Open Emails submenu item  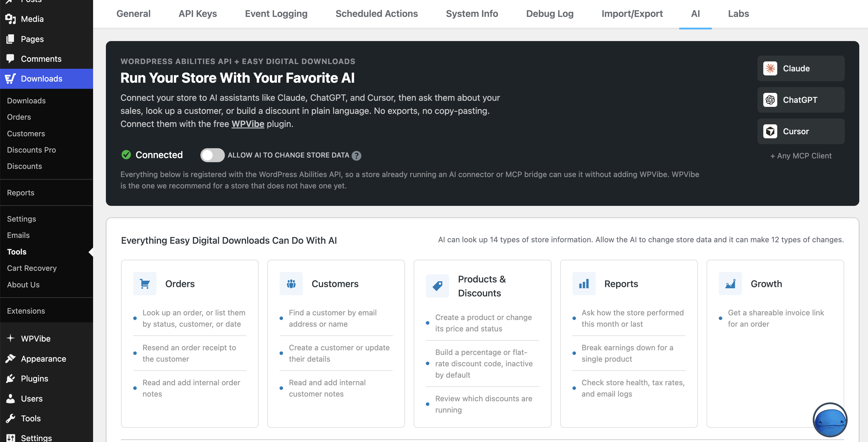point(18,235)
